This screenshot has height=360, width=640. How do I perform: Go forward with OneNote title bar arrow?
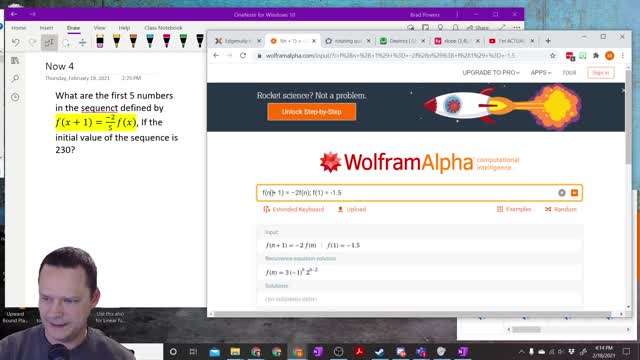click(32, 14)
